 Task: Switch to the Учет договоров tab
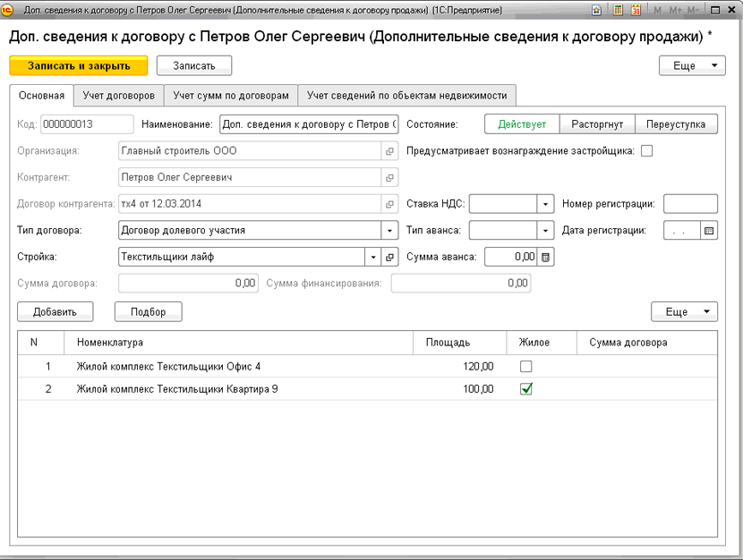pyautogui.click(x=118, y=95)
